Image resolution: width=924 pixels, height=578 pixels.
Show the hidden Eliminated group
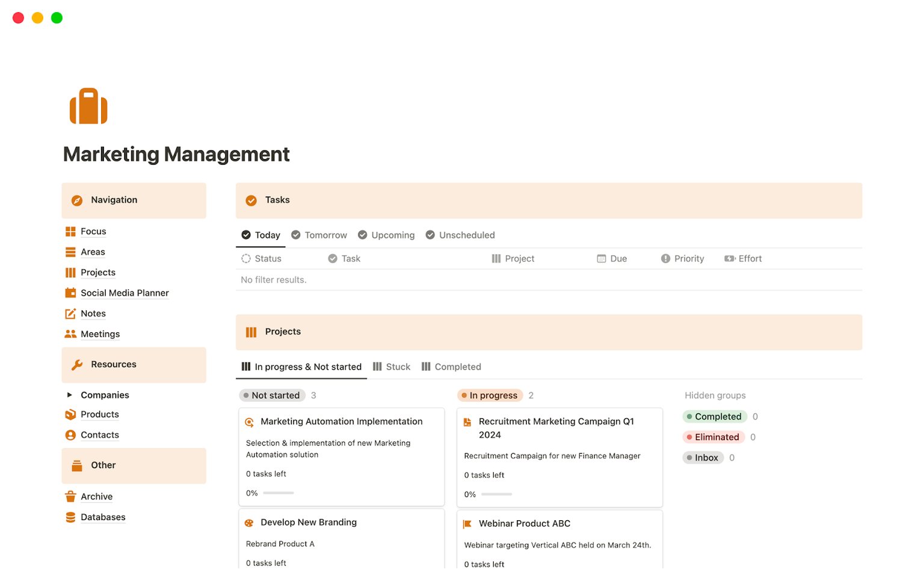coord(713,437)
